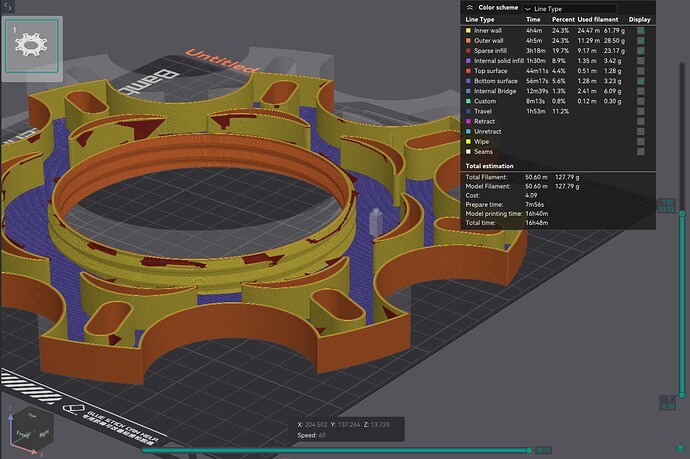Click the bottom layer label '1 0.20'
Image resolution: width=690 pixels, height=459 pixels.
click(x=668, y=403)
